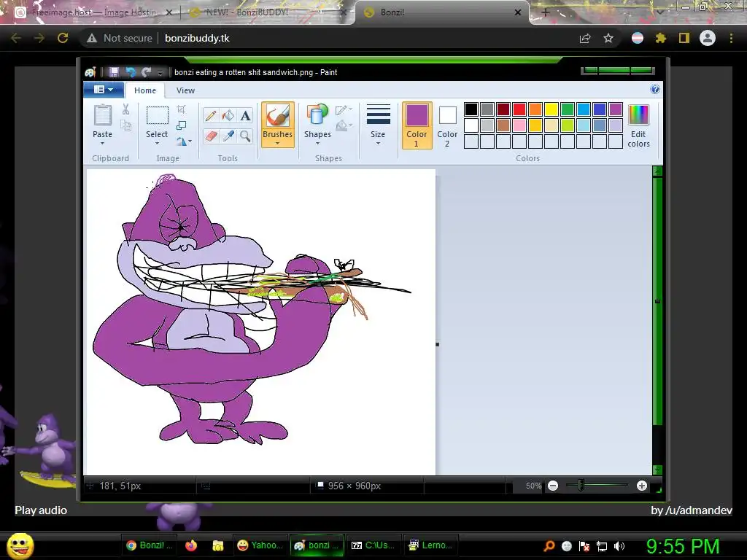Select the Color picker eyedropper tool
Screen dimensions: 747x560
pos(228,136)
